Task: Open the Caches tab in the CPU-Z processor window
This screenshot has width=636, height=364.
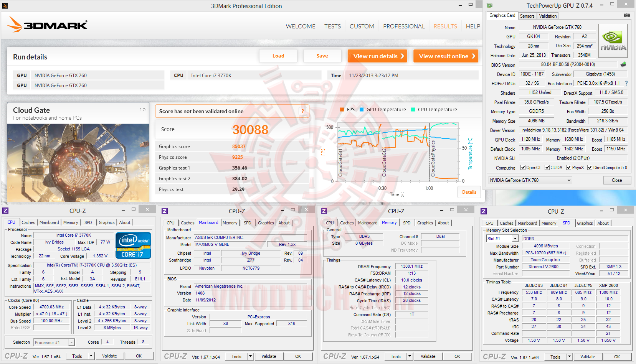Action: pyautogui.click(x=28, y=222)
